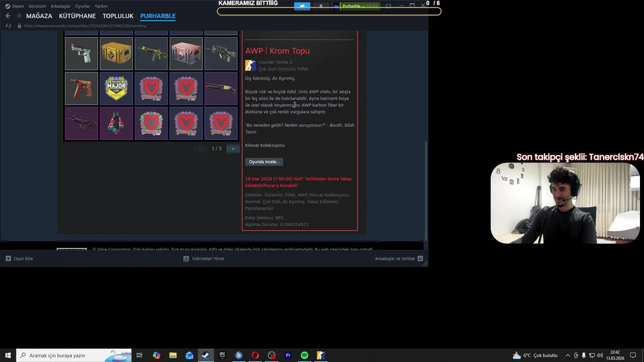Click the microphone tray icon
The image size is (644, 362).
click(584, 355)
